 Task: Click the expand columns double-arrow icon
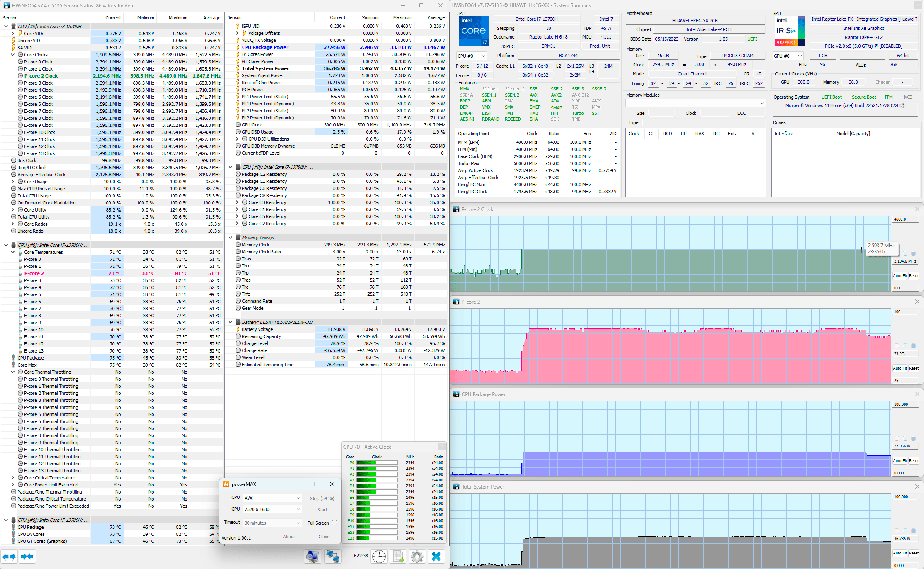pos(10,557)
